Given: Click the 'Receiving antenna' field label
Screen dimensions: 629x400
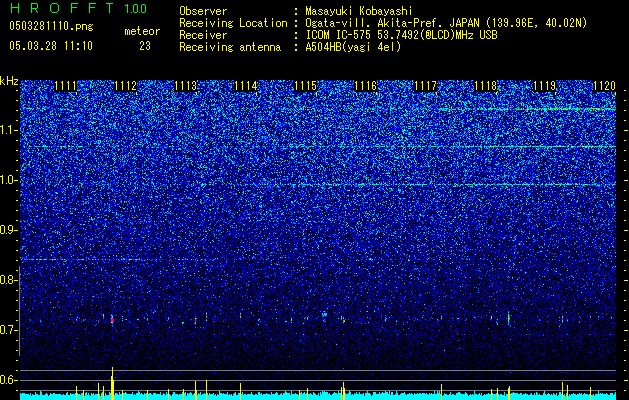Looking at the screenshot, I should coord(230,47).
